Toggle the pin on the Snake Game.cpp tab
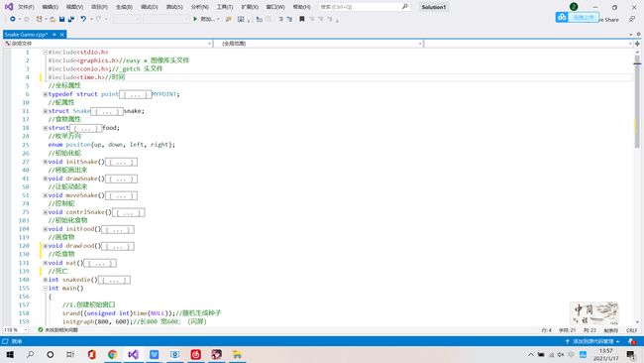644x363 pixels. (54, 35)
